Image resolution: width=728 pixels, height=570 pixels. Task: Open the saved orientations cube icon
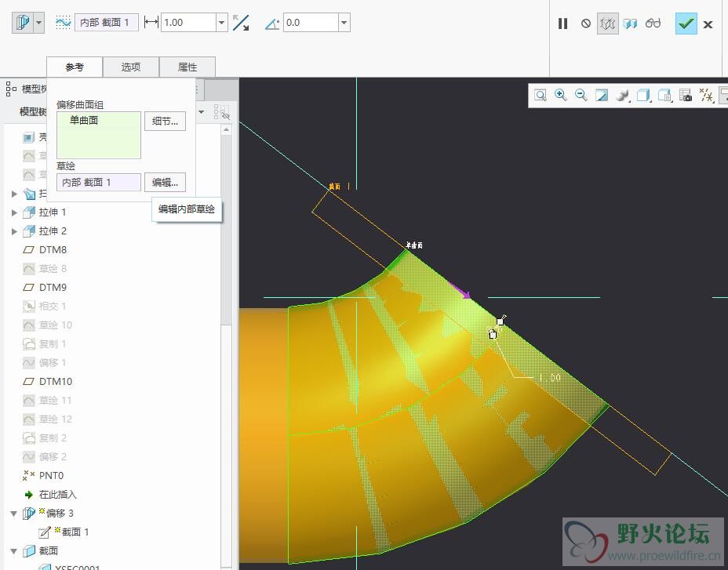[643, 96]
